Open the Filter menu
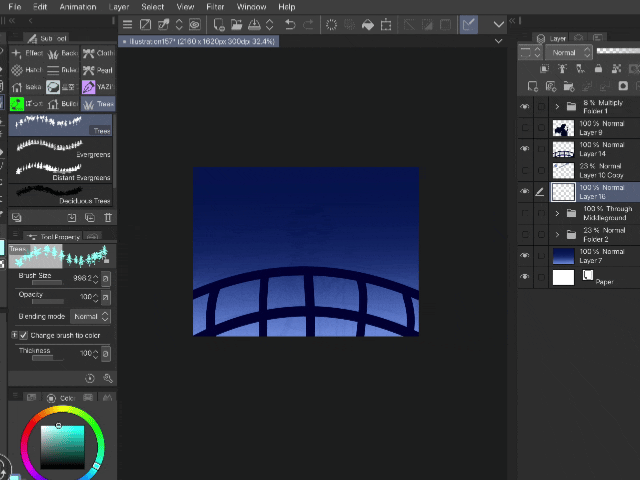The image size is (640, 480). click(x=215, y=7)
